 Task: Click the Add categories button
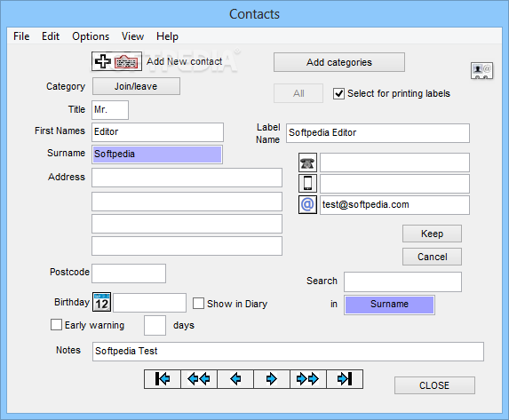coord(339,62)
